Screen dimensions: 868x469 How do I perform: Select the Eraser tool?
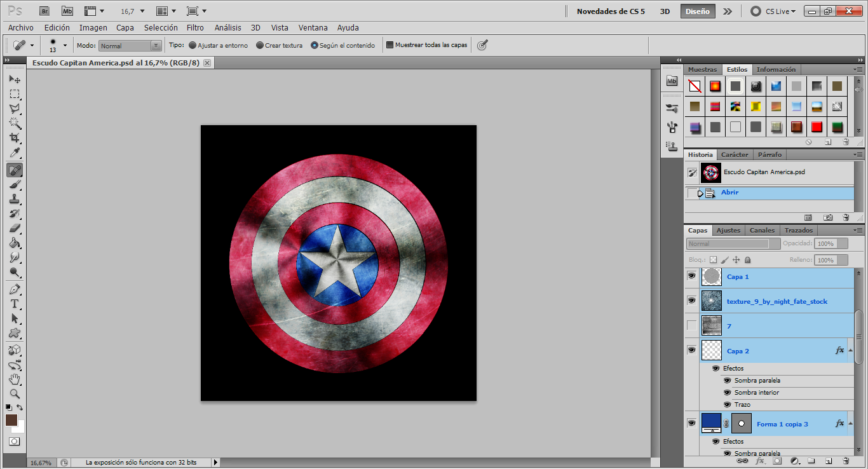[15, 228]
